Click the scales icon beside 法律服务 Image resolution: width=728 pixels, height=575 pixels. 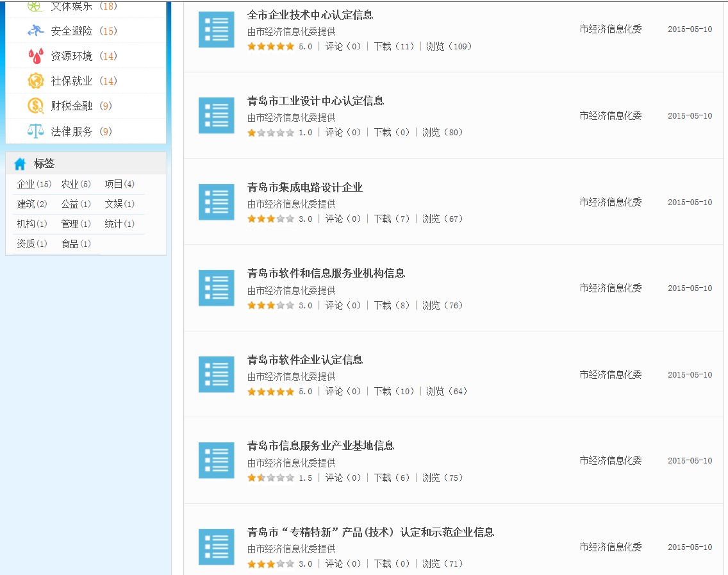(x=36, y=131)
